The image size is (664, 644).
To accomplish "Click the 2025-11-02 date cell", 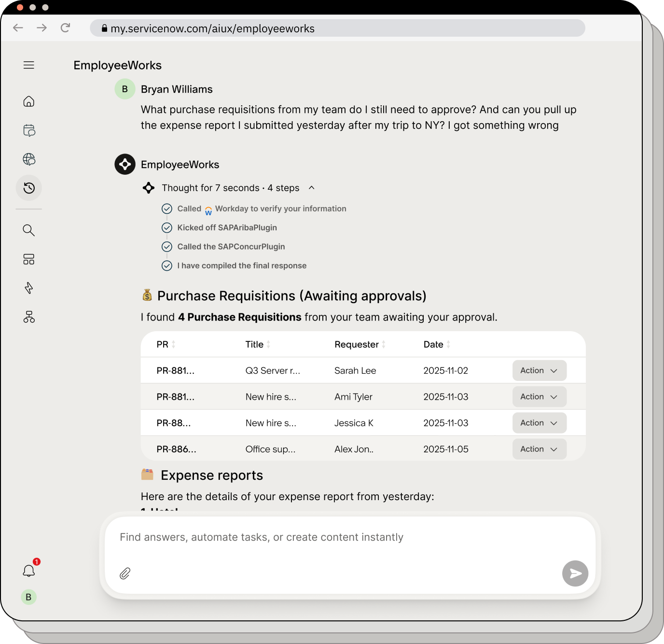I will pos(446,371).
